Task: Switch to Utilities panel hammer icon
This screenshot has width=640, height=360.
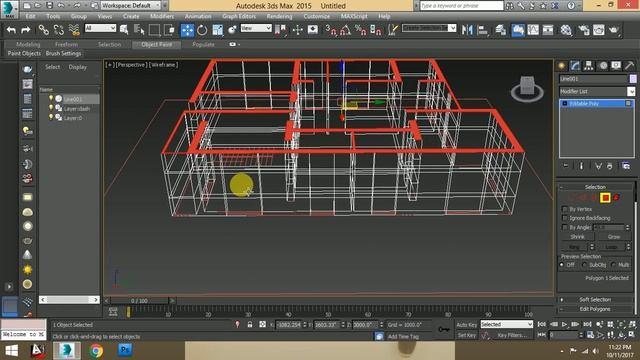Action: click(629, 66)
